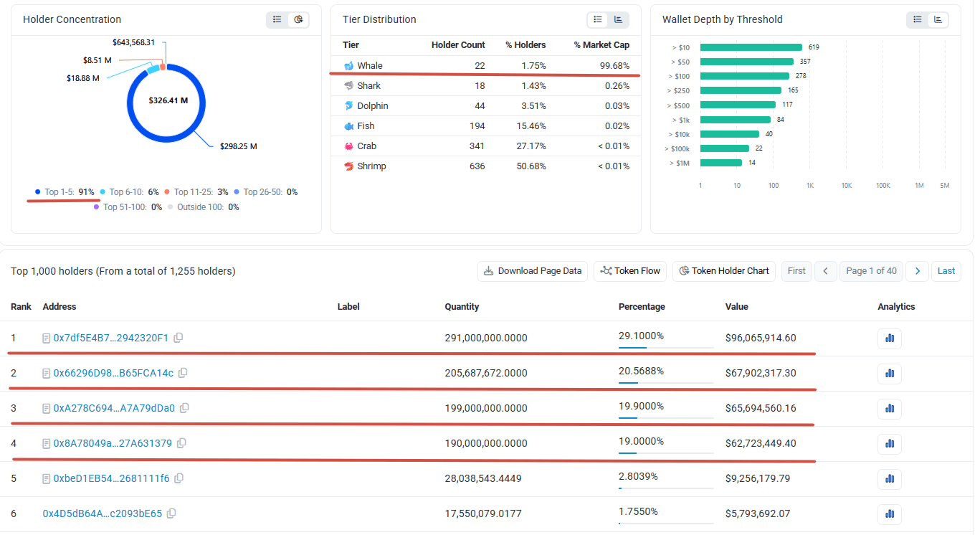The height and width of the screenshot is (535, 980).
Task: Go to next page of holders
Action: pos(917,271)
